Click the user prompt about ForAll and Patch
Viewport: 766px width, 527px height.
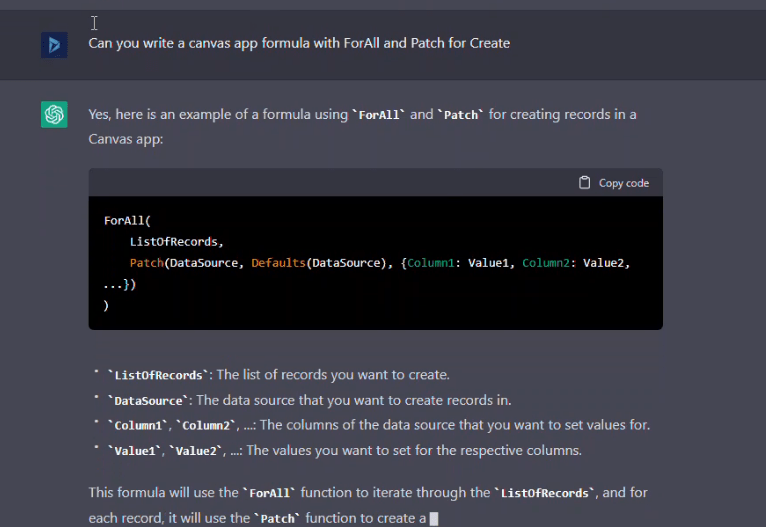tap(299, 43)
